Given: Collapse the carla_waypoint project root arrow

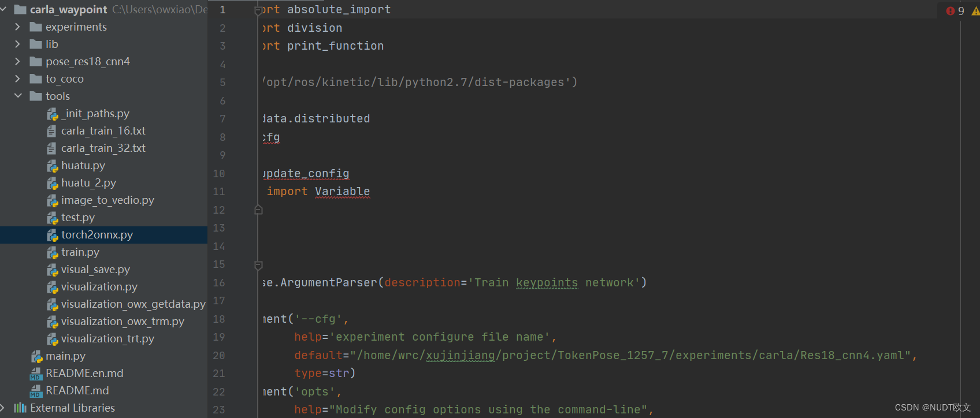Looking at the screenshot, I should (x=3, y=9).
